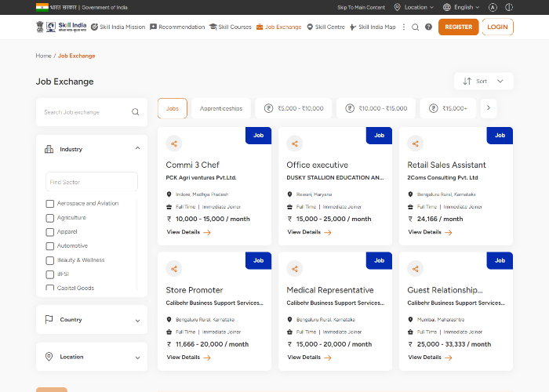Check the Capital Goods checkbox

pyautogui.click(x=50, y=288)
